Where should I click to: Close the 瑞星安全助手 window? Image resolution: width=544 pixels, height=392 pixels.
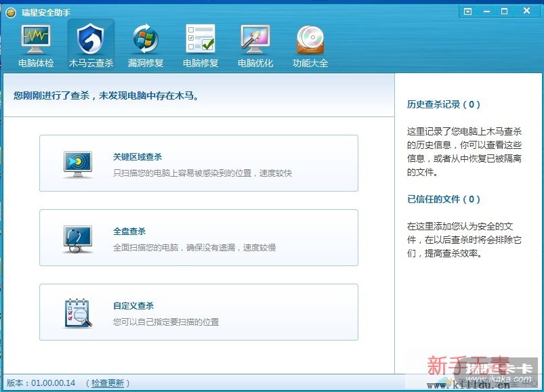526,11
